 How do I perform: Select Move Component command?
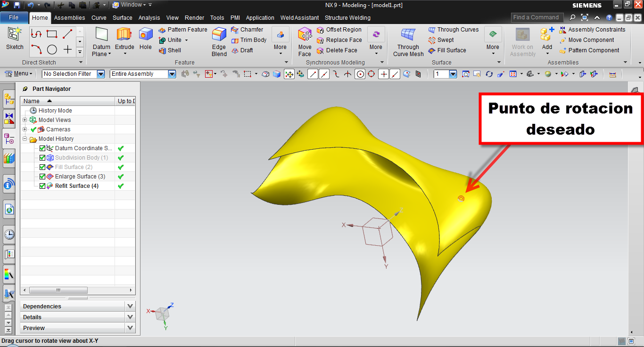[x=586, y=40]
